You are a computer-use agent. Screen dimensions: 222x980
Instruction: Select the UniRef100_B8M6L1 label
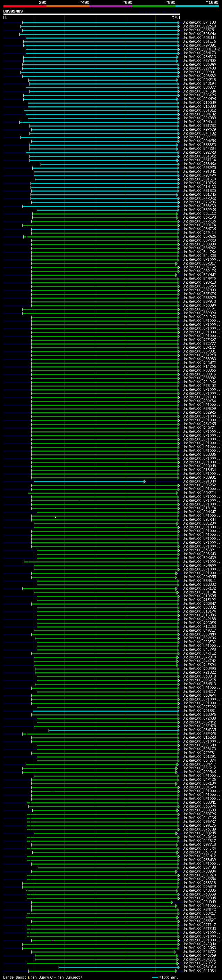pos(199,581)
